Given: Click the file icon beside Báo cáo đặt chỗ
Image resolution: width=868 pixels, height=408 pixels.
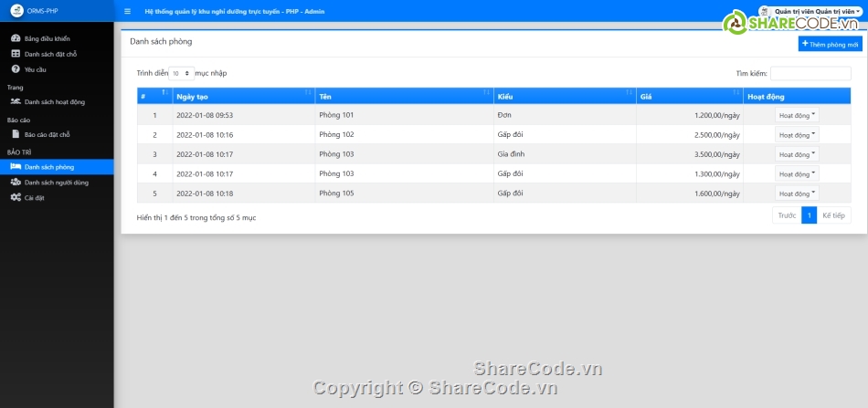Looking at the screenshot, I should (x=16, y=134).
